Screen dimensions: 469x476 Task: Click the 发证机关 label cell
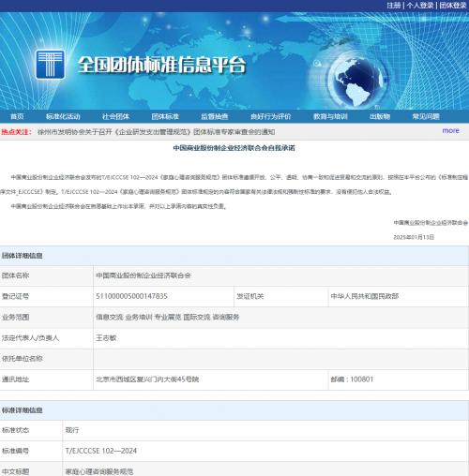pyautogui.click(x=281, y=296)
